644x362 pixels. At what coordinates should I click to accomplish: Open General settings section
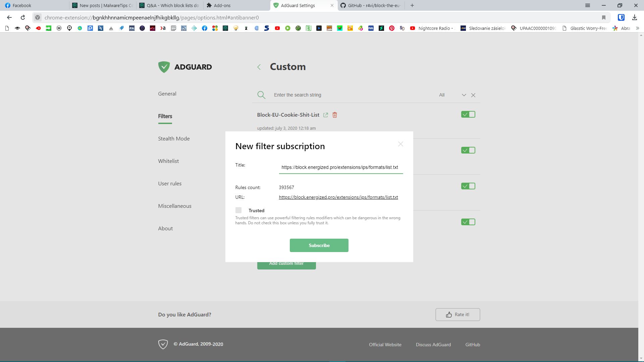click(167, 94)
